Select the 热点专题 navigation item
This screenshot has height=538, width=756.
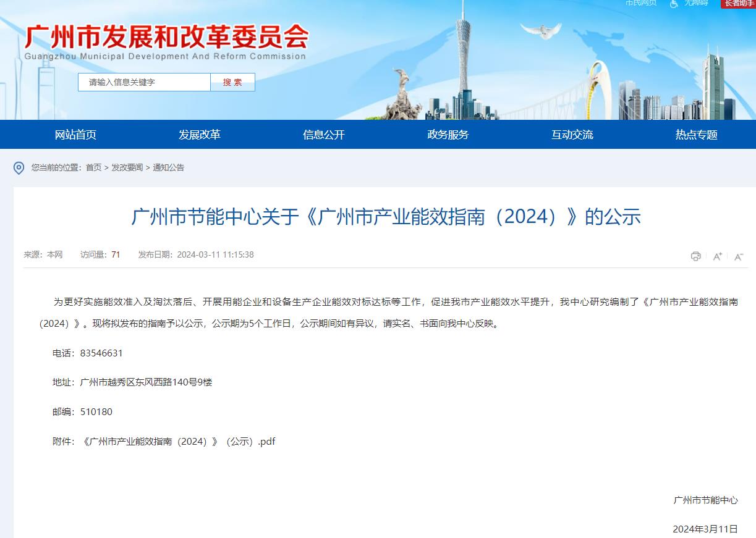coord(697,135)
